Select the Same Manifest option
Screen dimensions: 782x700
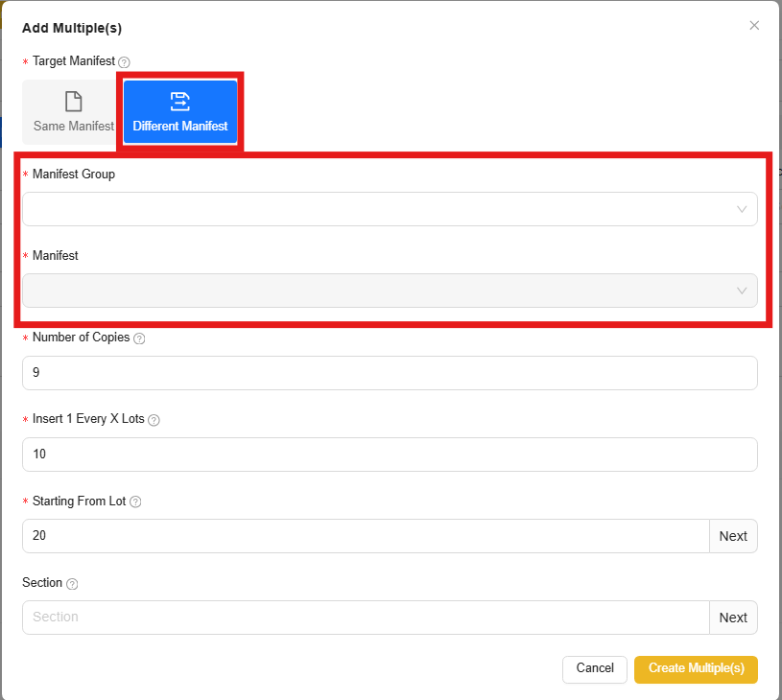point(73,112)
